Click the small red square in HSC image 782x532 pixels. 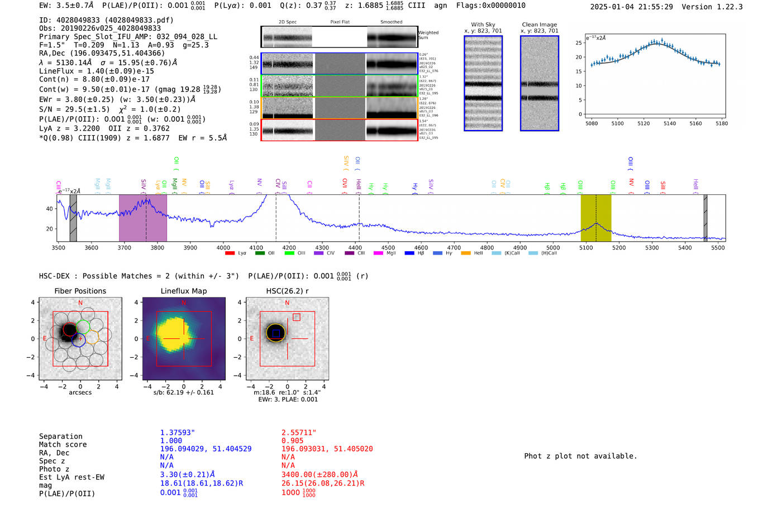(x=297, y=317)
